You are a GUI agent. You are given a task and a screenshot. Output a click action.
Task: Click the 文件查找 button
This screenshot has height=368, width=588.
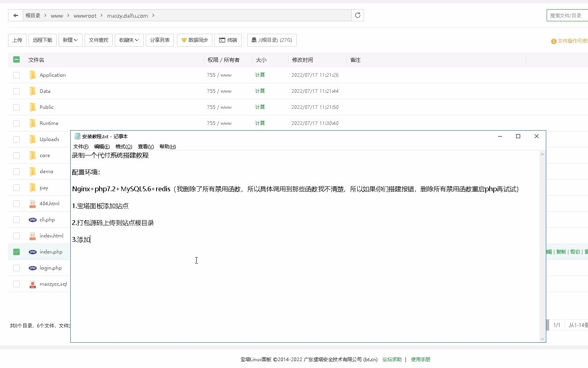point(99,40)
